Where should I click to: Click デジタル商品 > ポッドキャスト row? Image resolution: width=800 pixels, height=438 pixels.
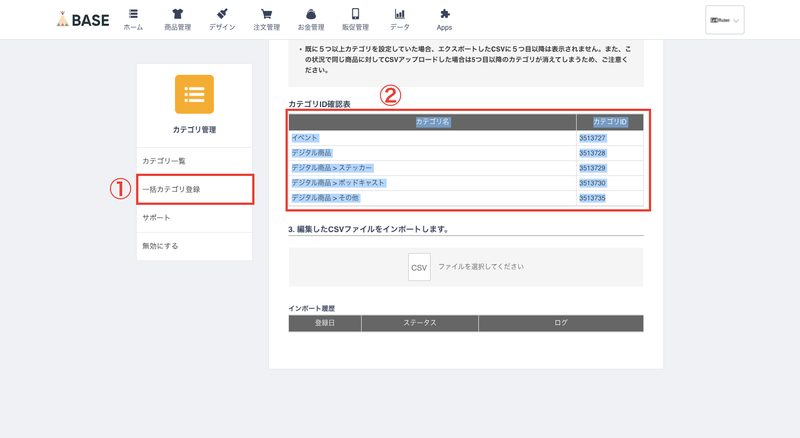(x=466, y=183)
